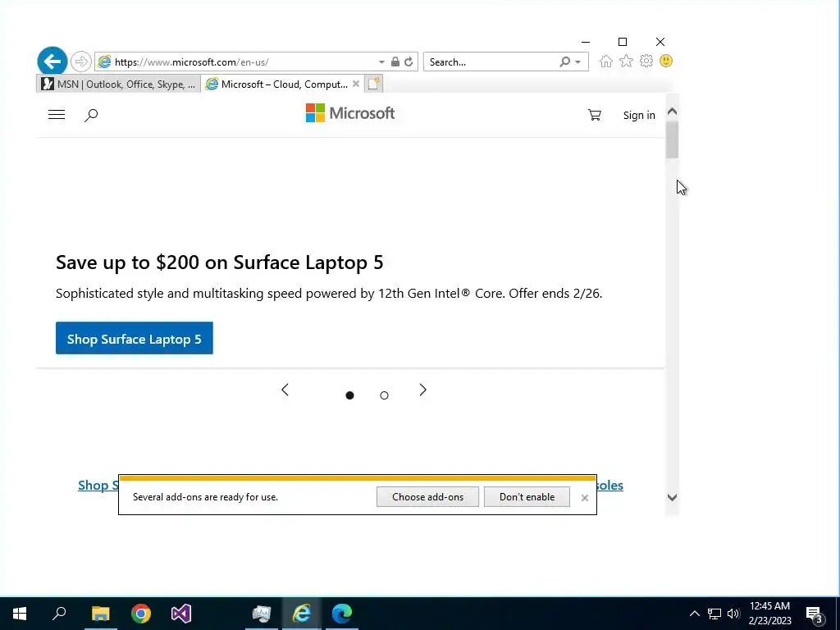
Task: Click the scrollbar up arrow
Action: (x=673, y=111)
